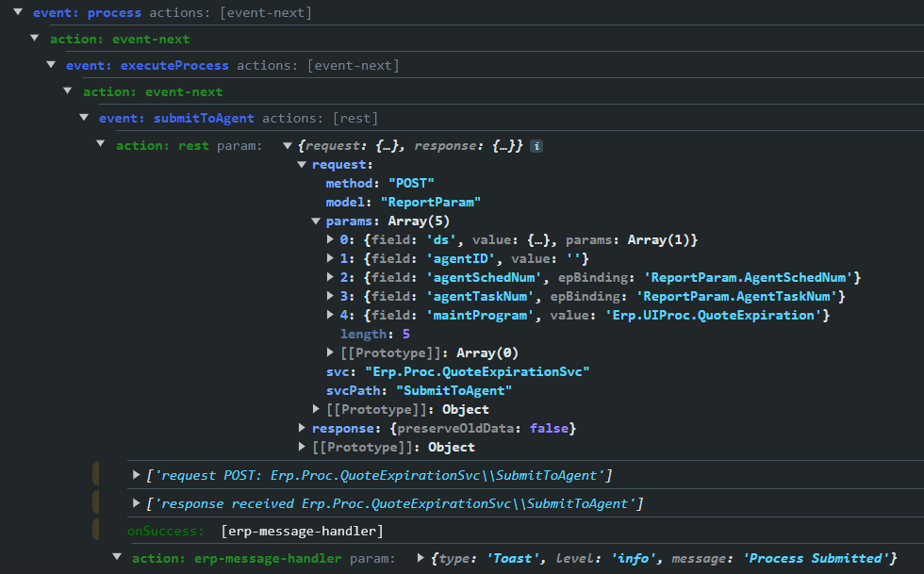Click the svcPath "SubmitToAgent" value
Image resolution: width=924 pixels, height=574 pixels.
tap(454, 390)
